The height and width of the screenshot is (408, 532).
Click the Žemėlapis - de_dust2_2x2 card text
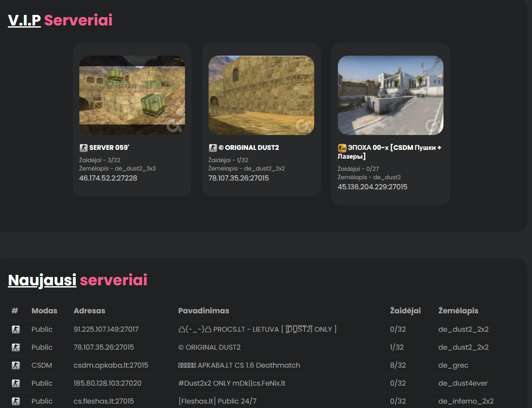(x=247, y=169)
